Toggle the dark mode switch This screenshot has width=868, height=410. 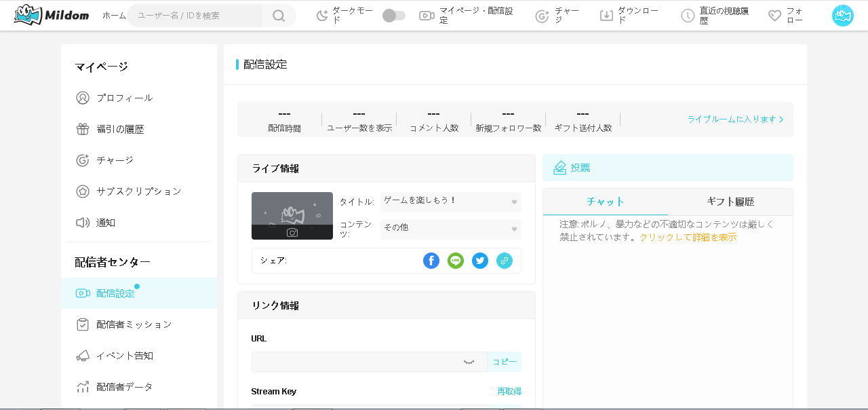(394, 16)
